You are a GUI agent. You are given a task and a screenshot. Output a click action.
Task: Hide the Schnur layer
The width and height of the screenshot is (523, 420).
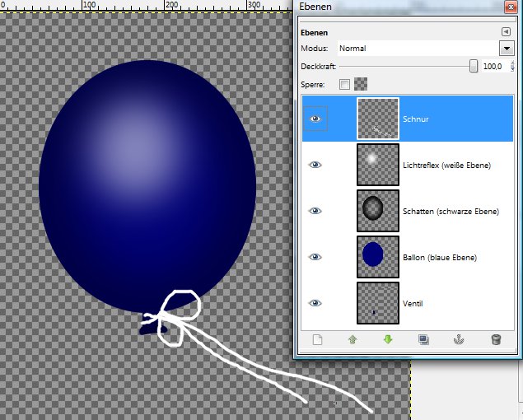[x=315, y=119]
